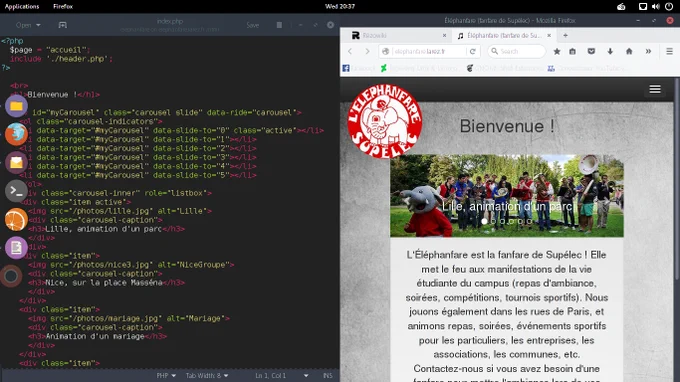Select the sixth carousel indicator dot
Image resolution: width=680 pixels, height=382 pixels.
[530, 221]
